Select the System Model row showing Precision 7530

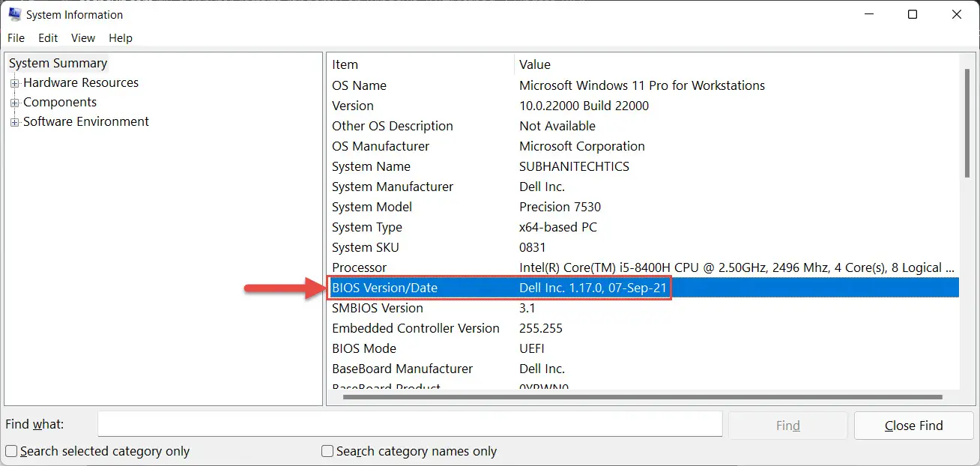coord(450,207)
